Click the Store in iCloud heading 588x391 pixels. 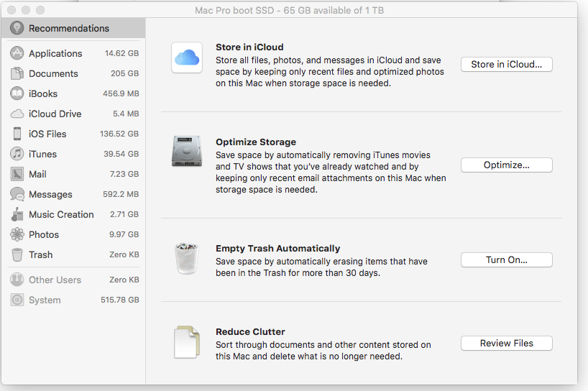coord(249,47)
